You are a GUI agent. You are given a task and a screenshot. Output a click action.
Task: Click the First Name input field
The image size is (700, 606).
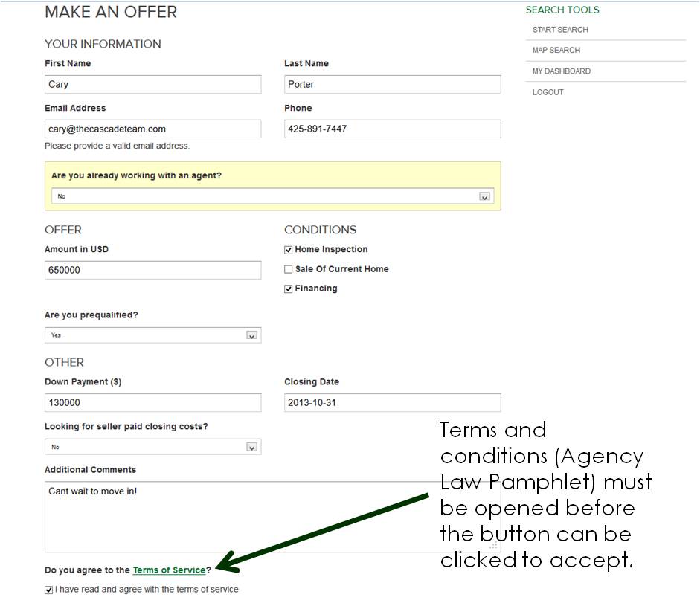pyautogui.click(x=152, y=85)
